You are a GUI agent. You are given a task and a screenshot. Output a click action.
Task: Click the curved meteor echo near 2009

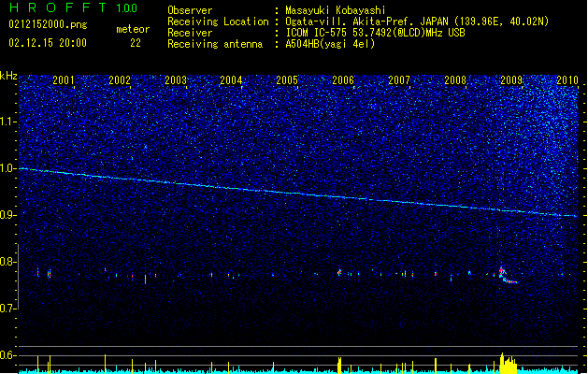point(508,276)
